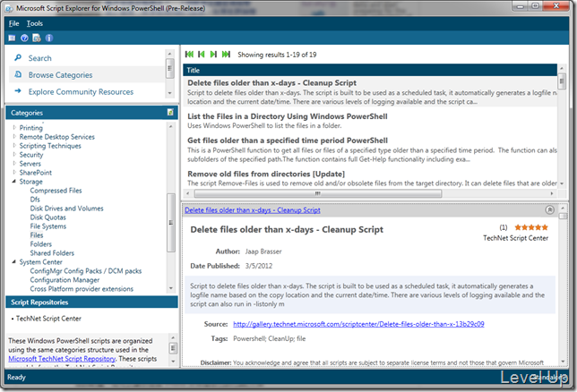Click the results list vertical scrollbar thumb

562,81
